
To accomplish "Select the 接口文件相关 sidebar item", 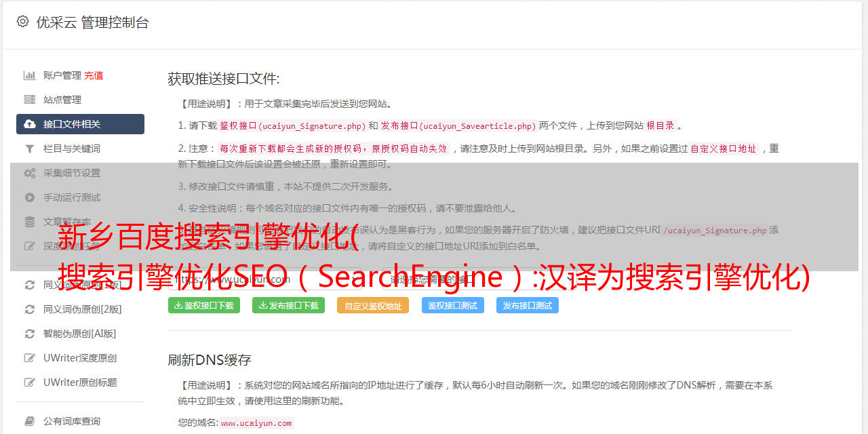I will (x=80, y=124).
